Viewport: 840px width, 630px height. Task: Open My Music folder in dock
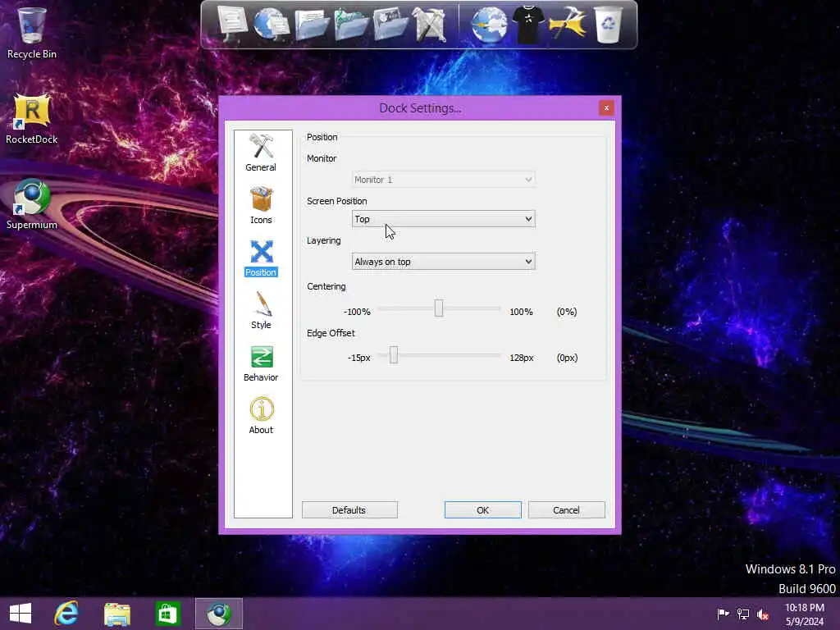click(351, 25)
